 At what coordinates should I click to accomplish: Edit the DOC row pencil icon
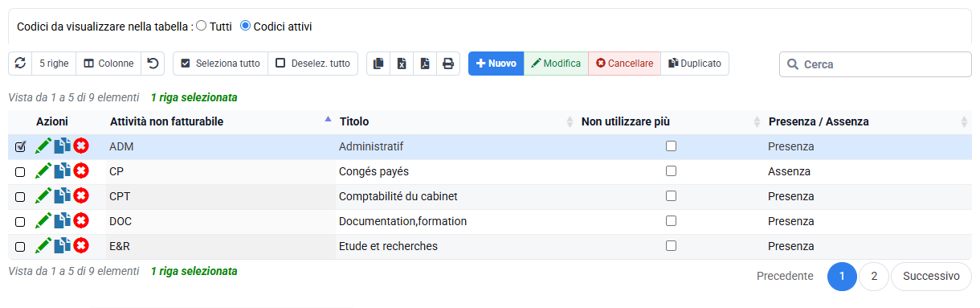(x=43, y=220)
